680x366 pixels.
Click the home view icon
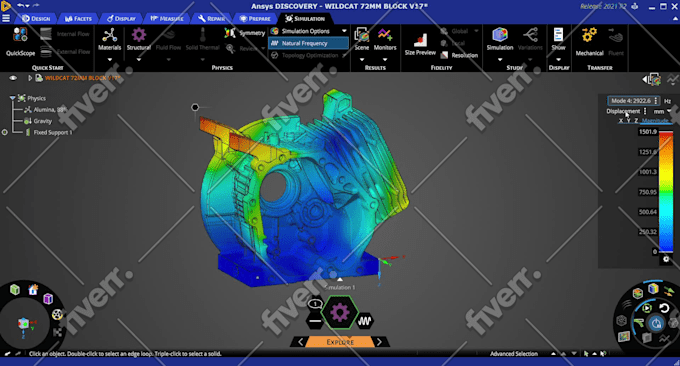[33, 289]
